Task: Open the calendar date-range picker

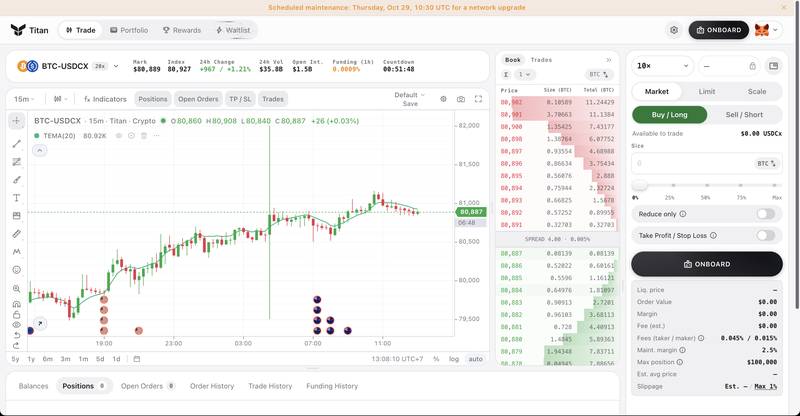Action: point(137,359)
